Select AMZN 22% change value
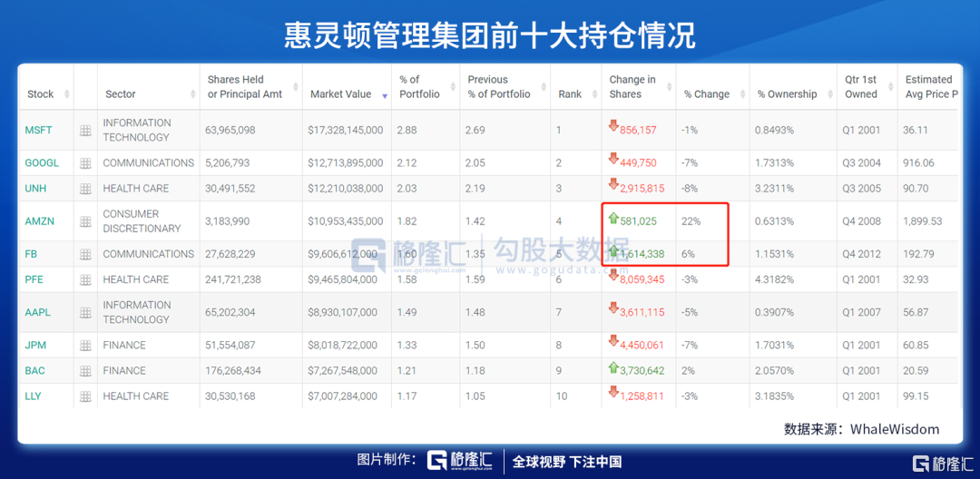Screen dimensions: 980x479 [x=690, y=221]
